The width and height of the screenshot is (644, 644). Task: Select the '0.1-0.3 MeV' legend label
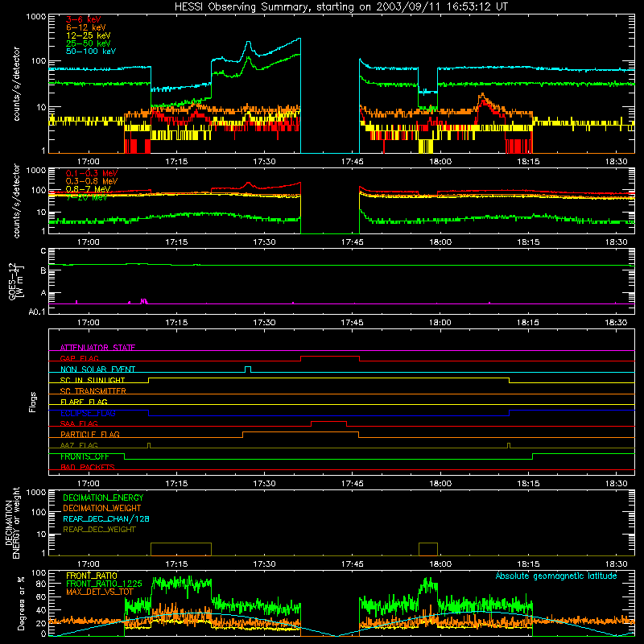pyautogui.click(x=92, y=173)
